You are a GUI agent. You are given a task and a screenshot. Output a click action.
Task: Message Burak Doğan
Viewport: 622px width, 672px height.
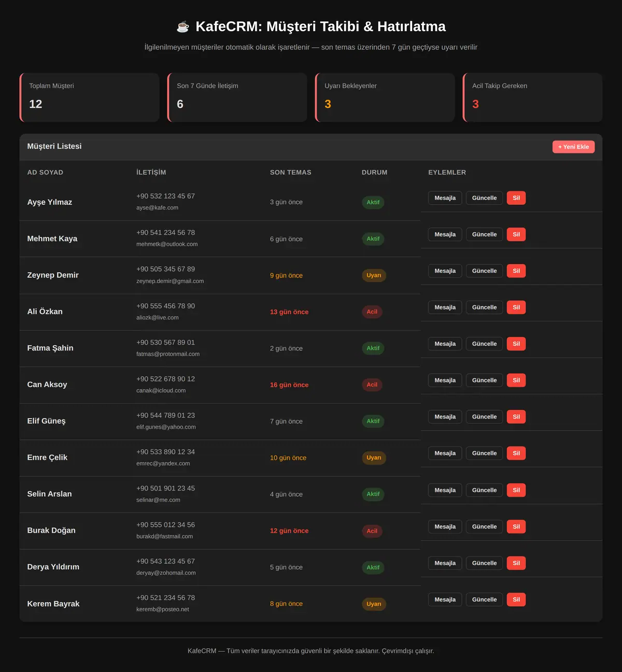tap(445, 527)
